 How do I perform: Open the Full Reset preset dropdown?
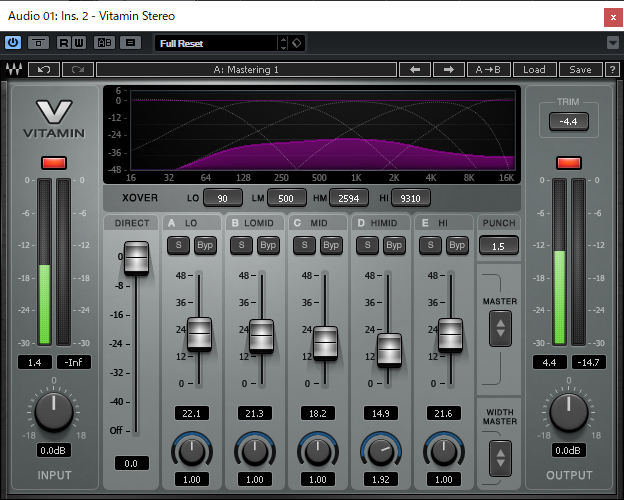click(x=217, y=43)
